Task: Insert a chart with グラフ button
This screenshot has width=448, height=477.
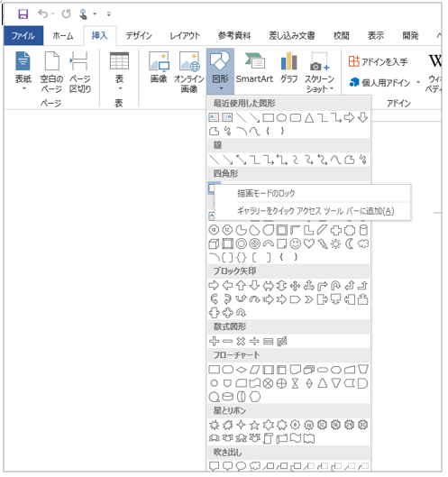Action: pos(288,69)
